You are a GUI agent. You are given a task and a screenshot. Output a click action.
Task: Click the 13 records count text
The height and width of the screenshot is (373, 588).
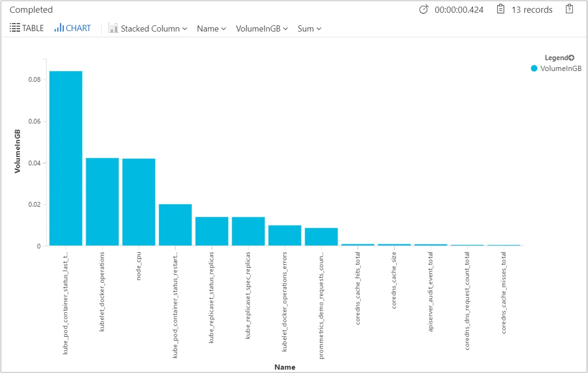(532, 10)
